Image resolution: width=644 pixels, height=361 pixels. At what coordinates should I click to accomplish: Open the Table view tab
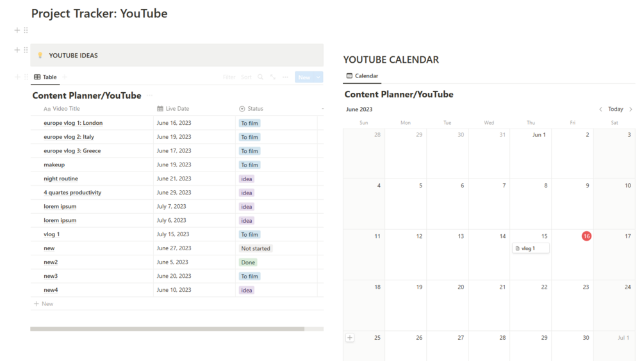coord(45,77)
